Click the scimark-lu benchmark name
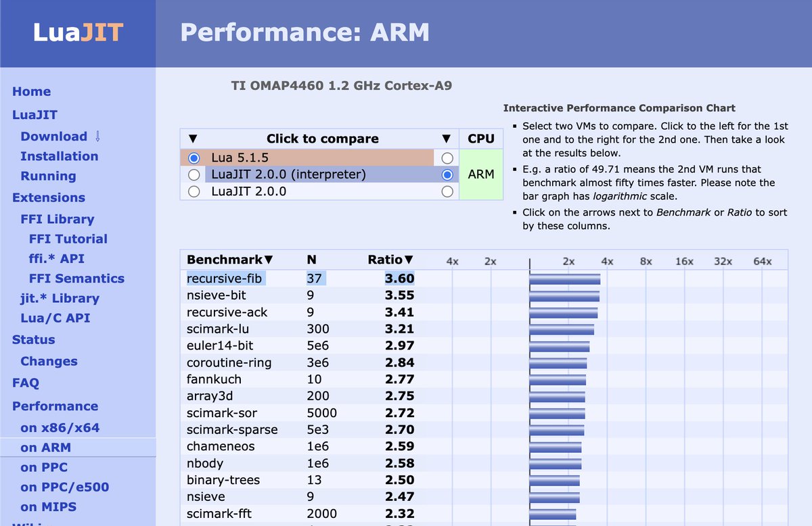Screen dimensions: 812x526 (x=215, y=329)
